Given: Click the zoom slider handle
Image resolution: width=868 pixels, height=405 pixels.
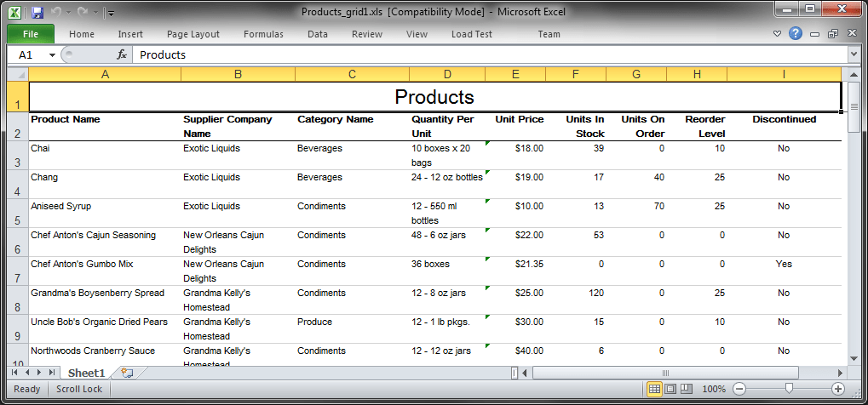Looking at the screenshot, I should coord(789,389).
